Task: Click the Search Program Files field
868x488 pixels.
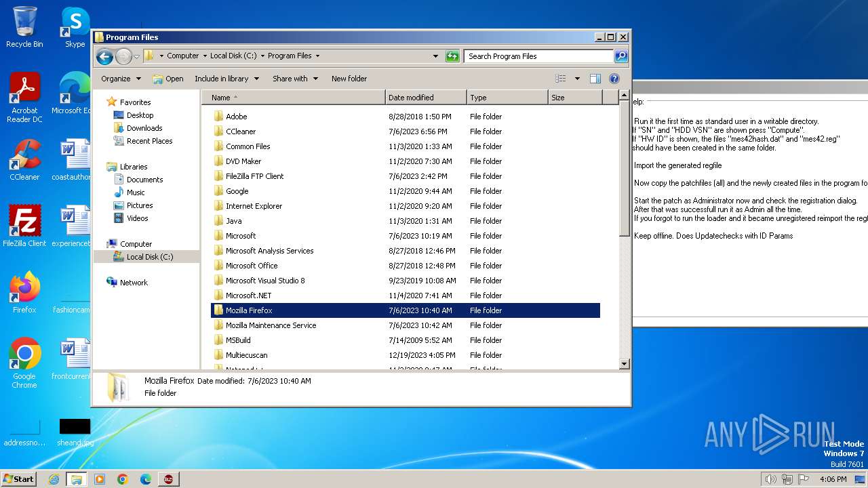Action: pos(539,56)
